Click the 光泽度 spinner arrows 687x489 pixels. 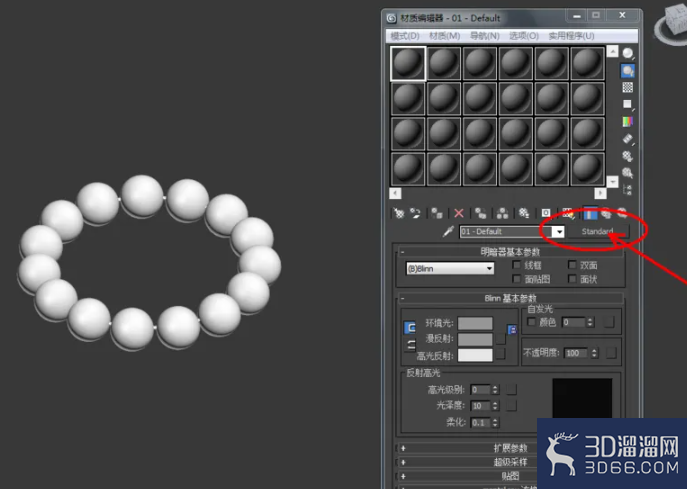pyautogui.click(x=495, y=406)
